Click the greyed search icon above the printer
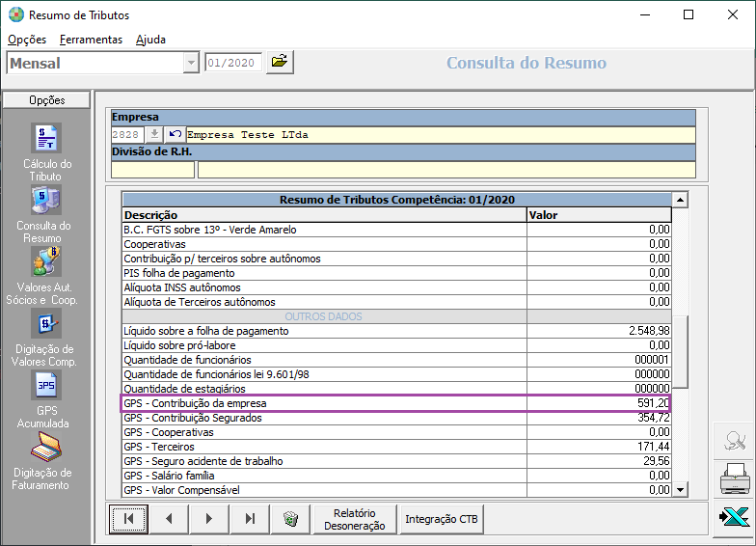Image resolution: width=756 pixels, height=546 pixels. pyautogui.click(x=735, y=440)
